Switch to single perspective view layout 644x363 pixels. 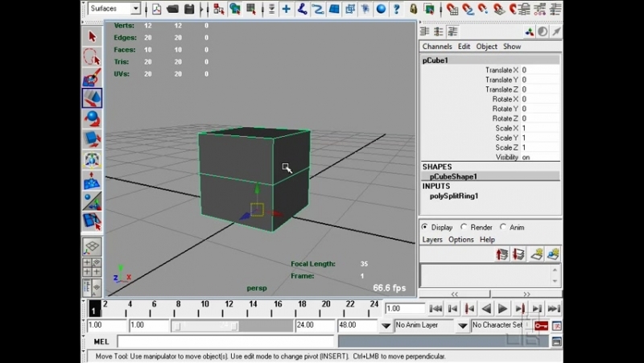point(92,246)
